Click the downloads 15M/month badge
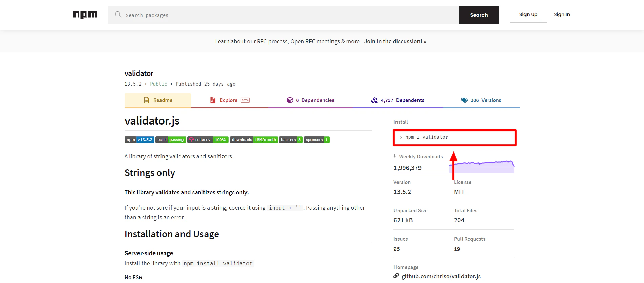The width and height of the screenshot is (644, 283). tap(254, 140)
